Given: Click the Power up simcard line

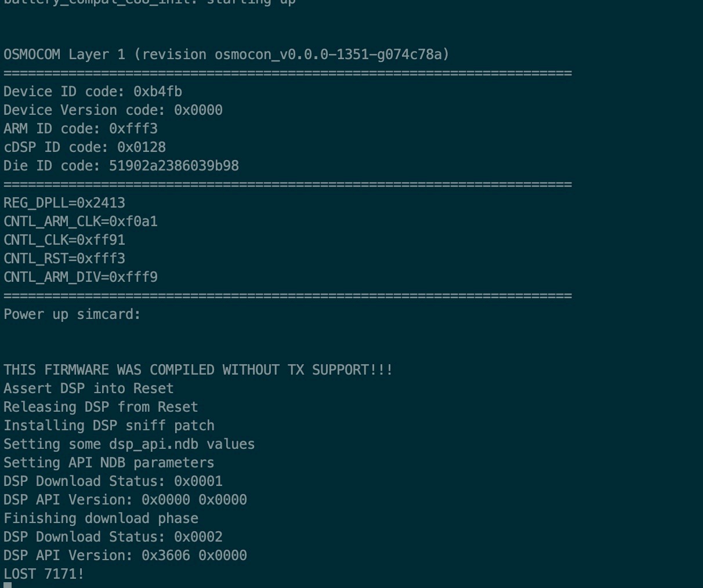Looking at the screenshot, I should pyautogui.click(x=72, y=314).
